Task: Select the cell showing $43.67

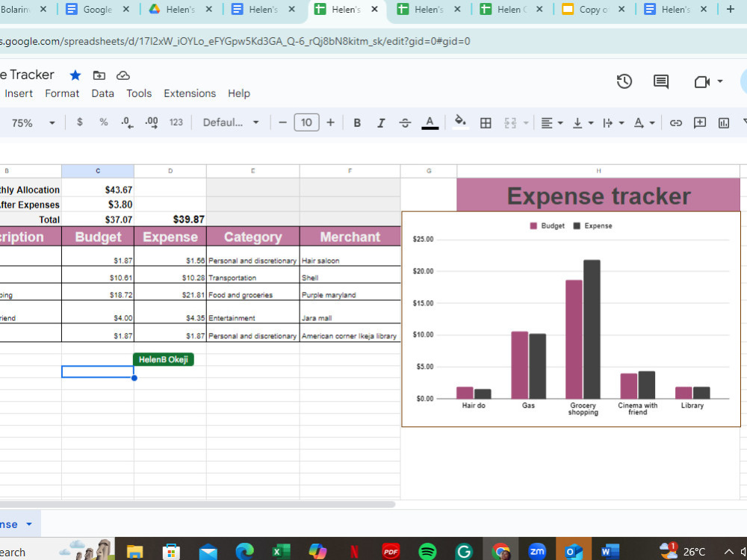Action: pos(98,190)
